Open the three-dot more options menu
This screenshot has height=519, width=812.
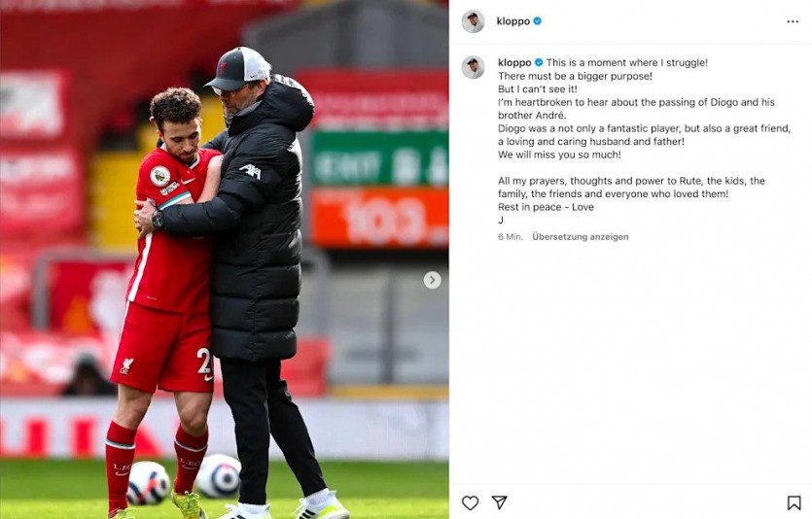point(793,21)
